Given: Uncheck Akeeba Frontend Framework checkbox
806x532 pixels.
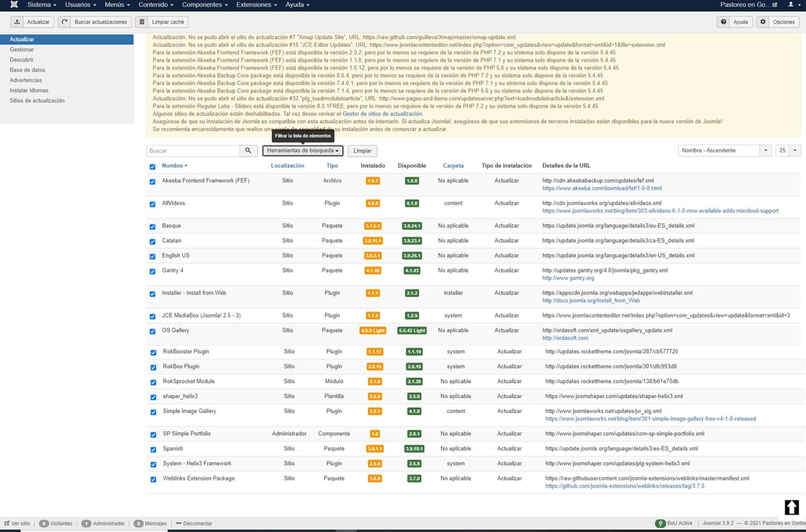Looking at the screenshot, I should pyautogui.click(x=152, y=182).
